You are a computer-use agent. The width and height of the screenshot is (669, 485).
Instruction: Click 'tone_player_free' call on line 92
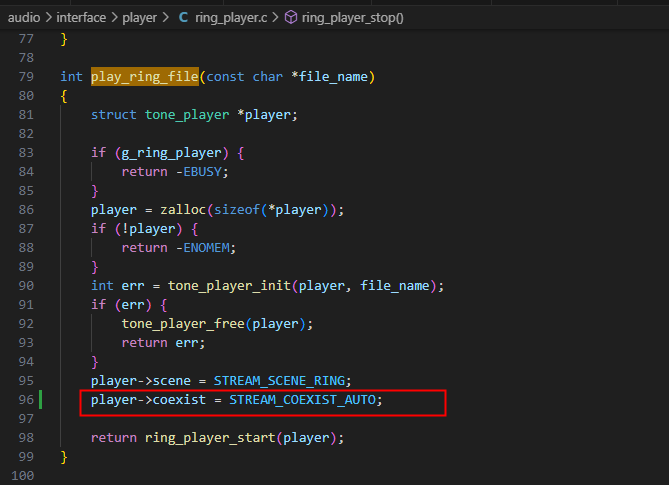pos(183,323)
